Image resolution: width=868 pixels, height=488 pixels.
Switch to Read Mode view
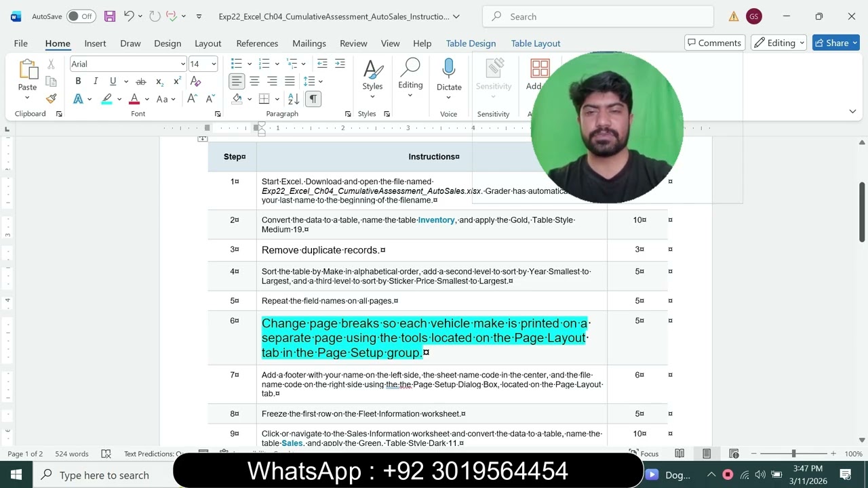tap(679, 453)
